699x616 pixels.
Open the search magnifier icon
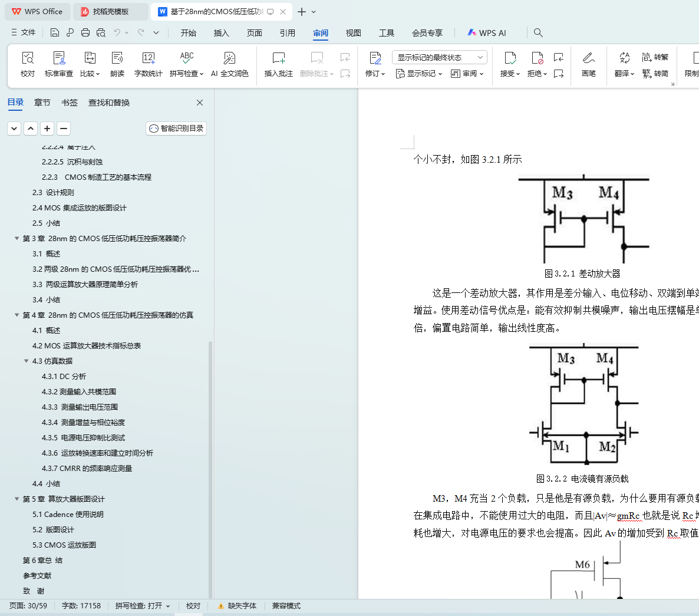coord(538,32)
